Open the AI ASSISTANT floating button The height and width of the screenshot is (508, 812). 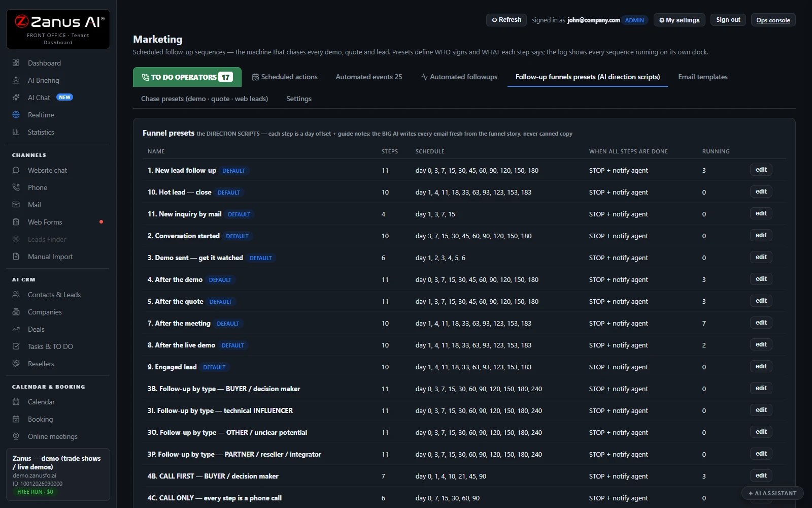(x=772, y=493)
